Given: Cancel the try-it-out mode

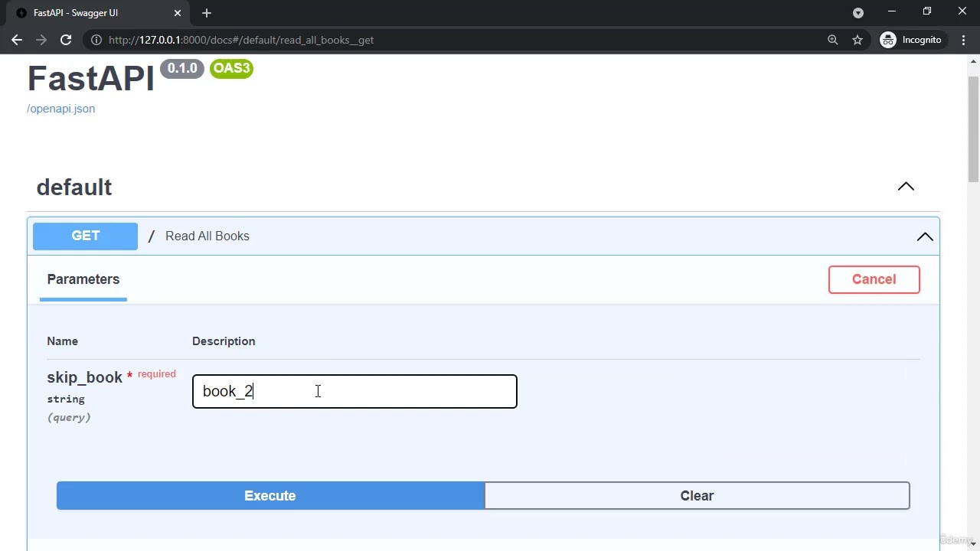Looking at the screenshot, I should (x=874, y=279).
